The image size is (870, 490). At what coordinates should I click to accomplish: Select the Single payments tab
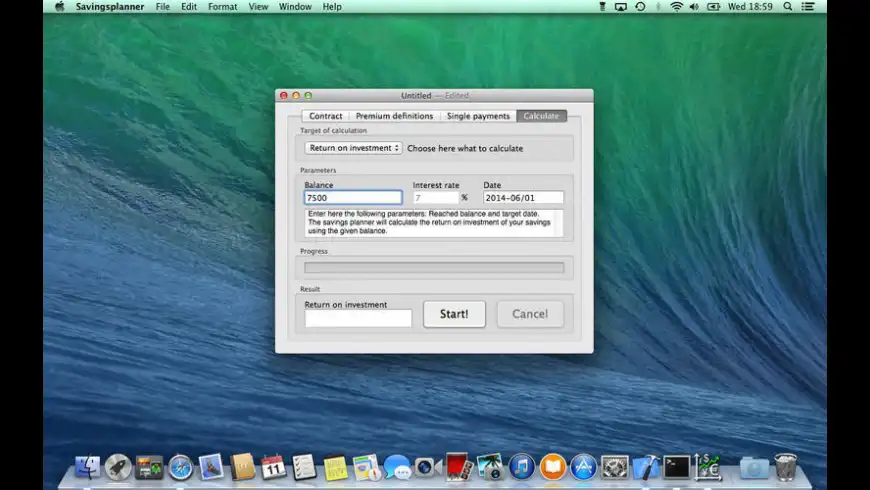pyautogui.click(x=478, y=116)
